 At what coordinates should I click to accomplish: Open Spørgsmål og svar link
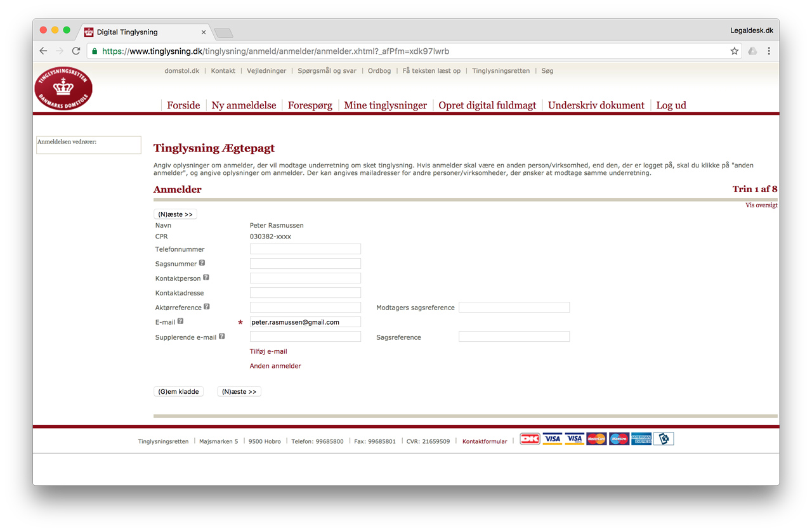pos(327,71)
